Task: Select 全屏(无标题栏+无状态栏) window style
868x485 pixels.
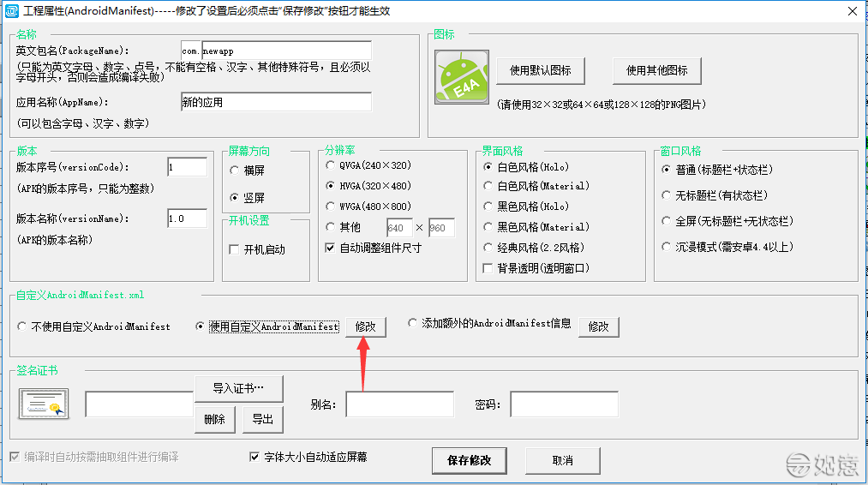Action: 667,221
